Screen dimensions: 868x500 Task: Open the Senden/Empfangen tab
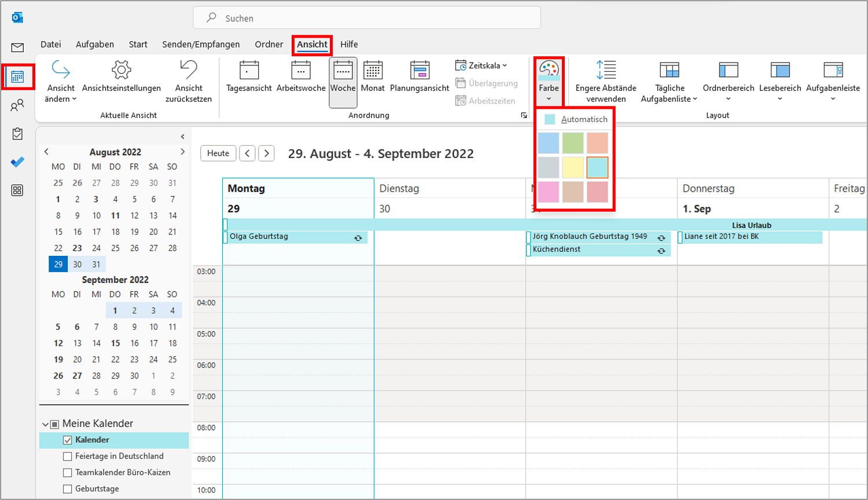pos(201,44)
